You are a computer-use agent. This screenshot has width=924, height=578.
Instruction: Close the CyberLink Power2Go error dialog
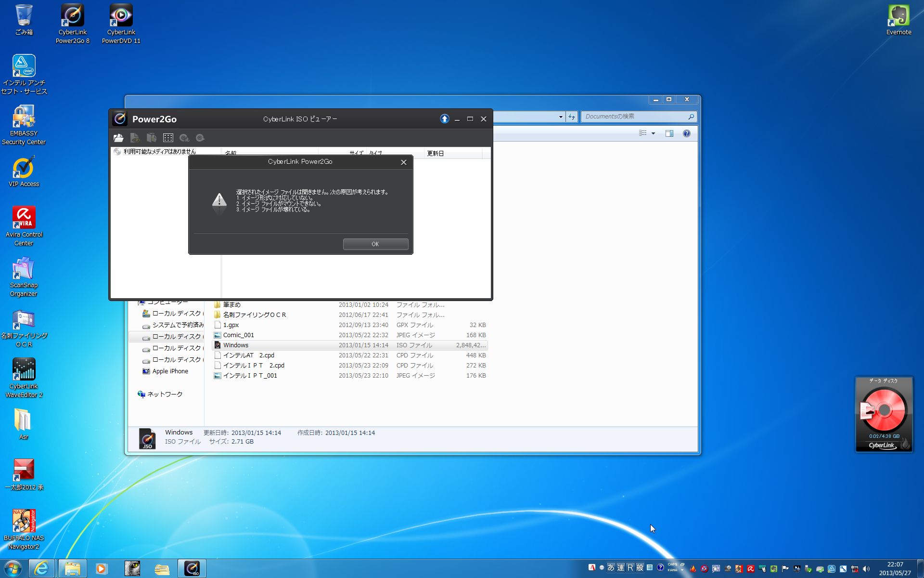tap(404, 162)
